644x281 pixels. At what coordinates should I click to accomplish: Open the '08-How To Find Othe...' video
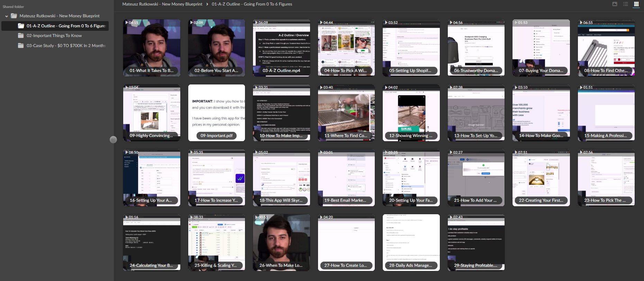606,48
